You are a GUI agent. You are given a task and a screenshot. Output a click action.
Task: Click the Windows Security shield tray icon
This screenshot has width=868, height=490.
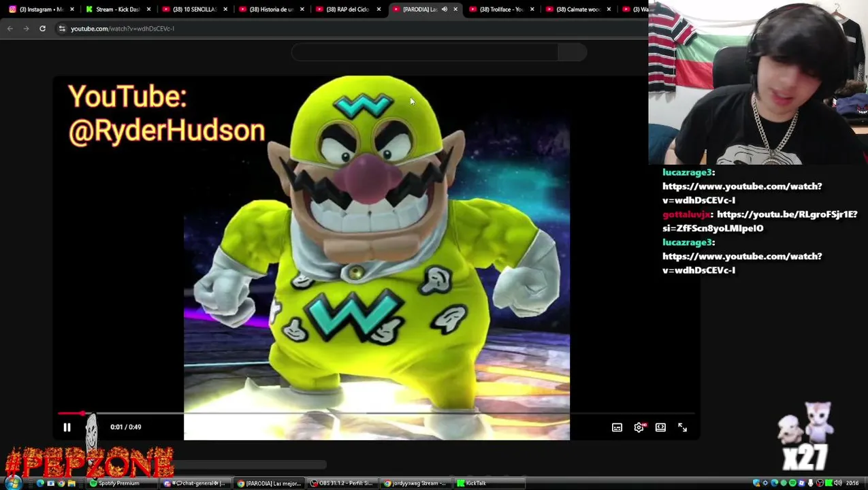click(x=756, y=483)
